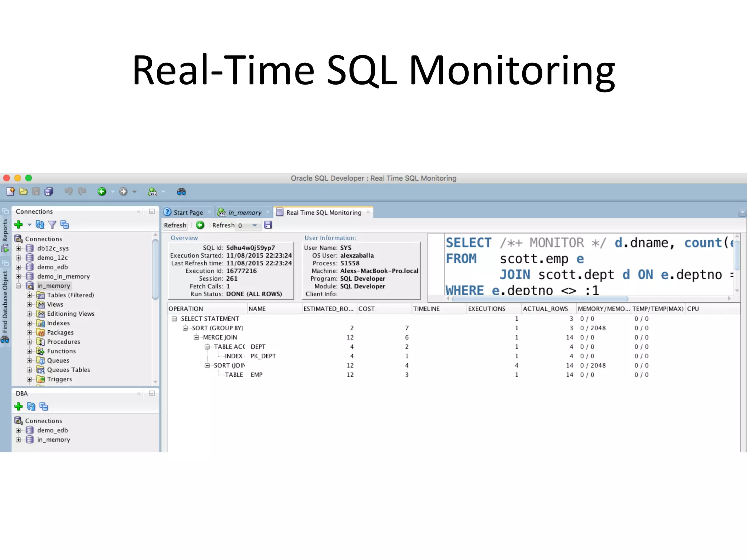
Task: Click the OPERATION column header
Action: pos(207,309)
